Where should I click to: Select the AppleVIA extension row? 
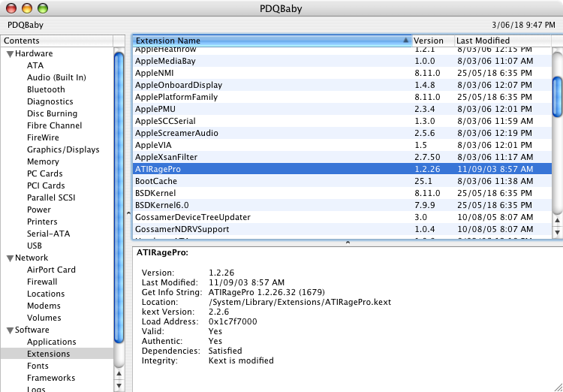342,145
